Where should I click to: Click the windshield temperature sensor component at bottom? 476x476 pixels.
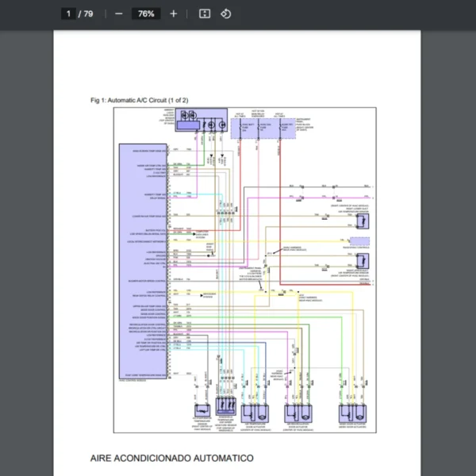227,411
